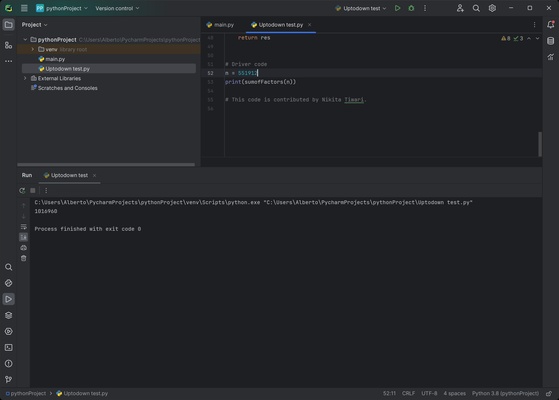Click the number 551912 in line 52
The width and height of the screenshot is (559, 400).
click(247, 73)
